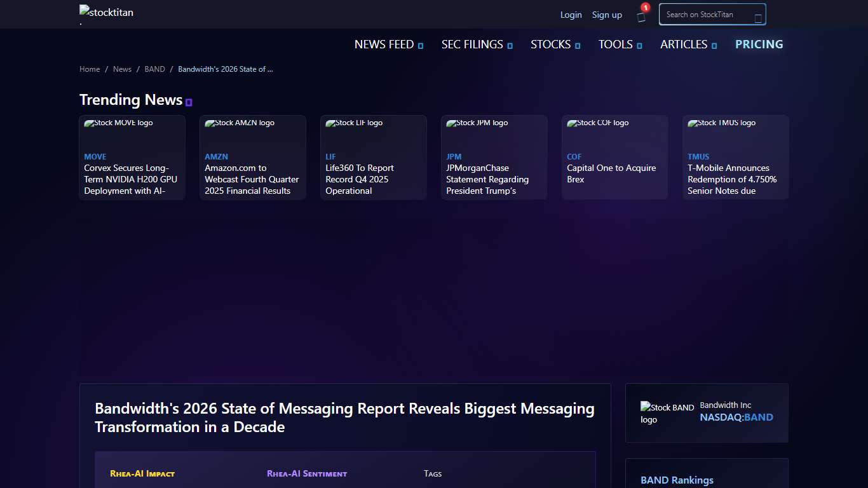Click the LIF stock logo on the Life360 card

pos(354,123)
